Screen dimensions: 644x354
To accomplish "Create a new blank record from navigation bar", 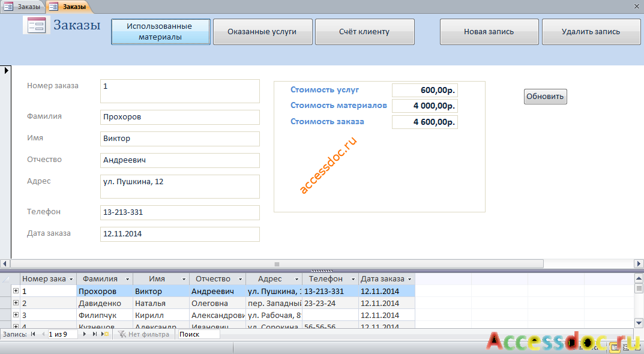I will pyautogui.click(x=105, y=334).
